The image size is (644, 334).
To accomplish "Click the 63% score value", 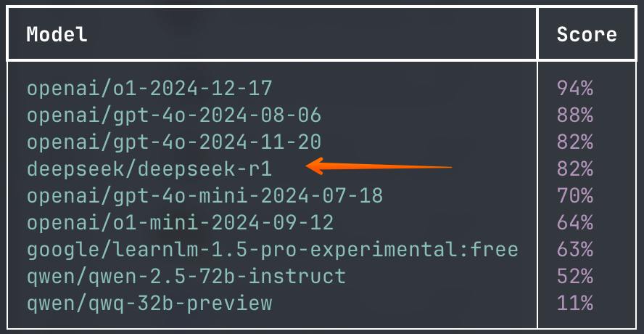I will point(575,250).
